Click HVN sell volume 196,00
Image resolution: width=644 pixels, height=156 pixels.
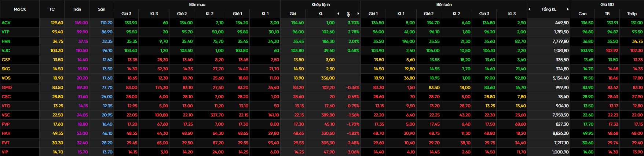pos(408,41)
